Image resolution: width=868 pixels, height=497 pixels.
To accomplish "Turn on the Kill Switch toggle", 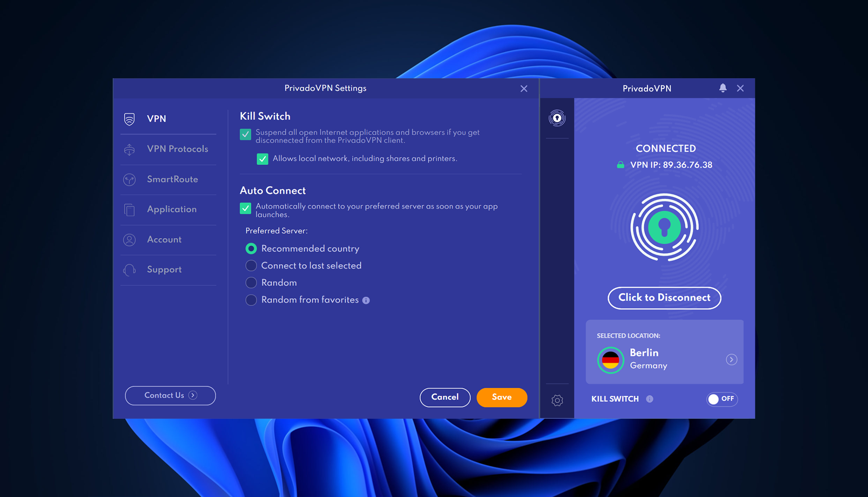I will click(722, 399).
